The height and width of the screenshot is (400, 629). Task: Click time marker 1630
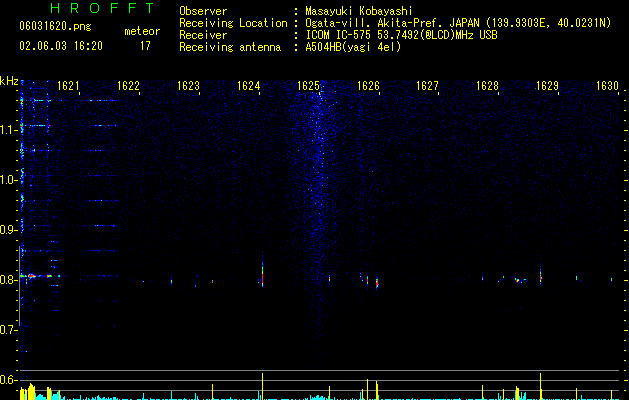pos(607,86)
